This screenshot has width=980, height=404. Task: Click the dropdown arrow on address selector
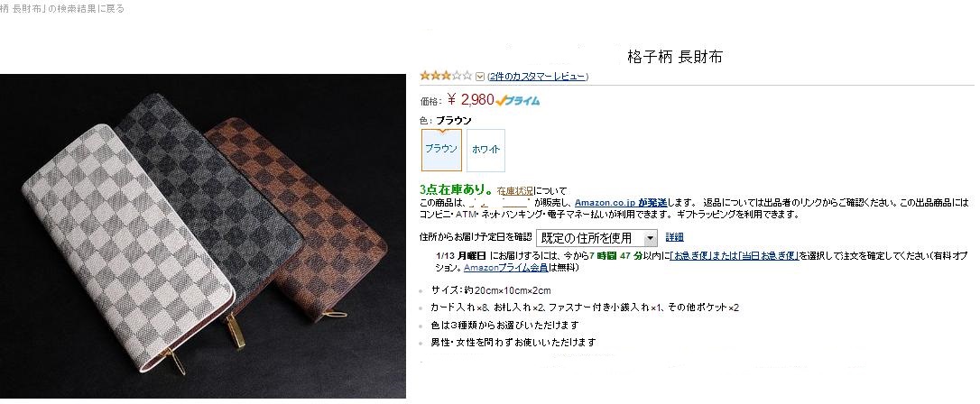click(651, 238)
